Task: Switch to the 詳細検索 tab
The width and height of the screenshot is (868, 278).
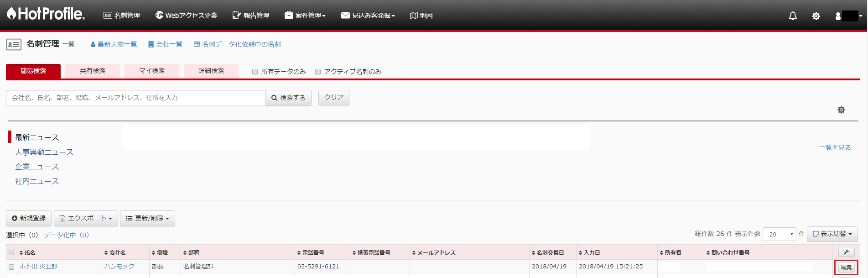Action: (211, 71)
